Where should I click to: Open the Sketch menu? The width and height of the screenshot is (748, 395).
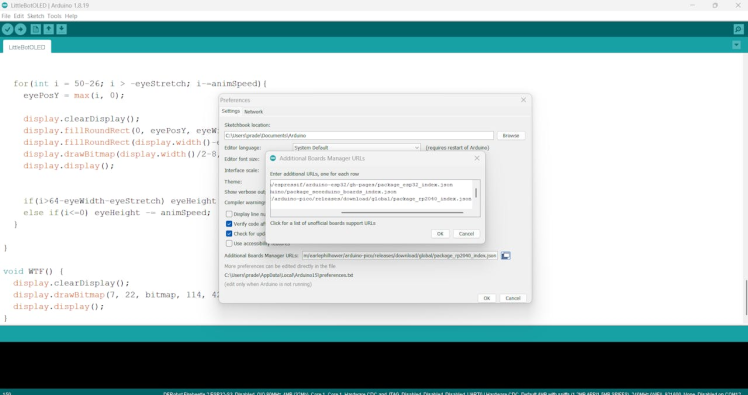(x=35, y=16)
